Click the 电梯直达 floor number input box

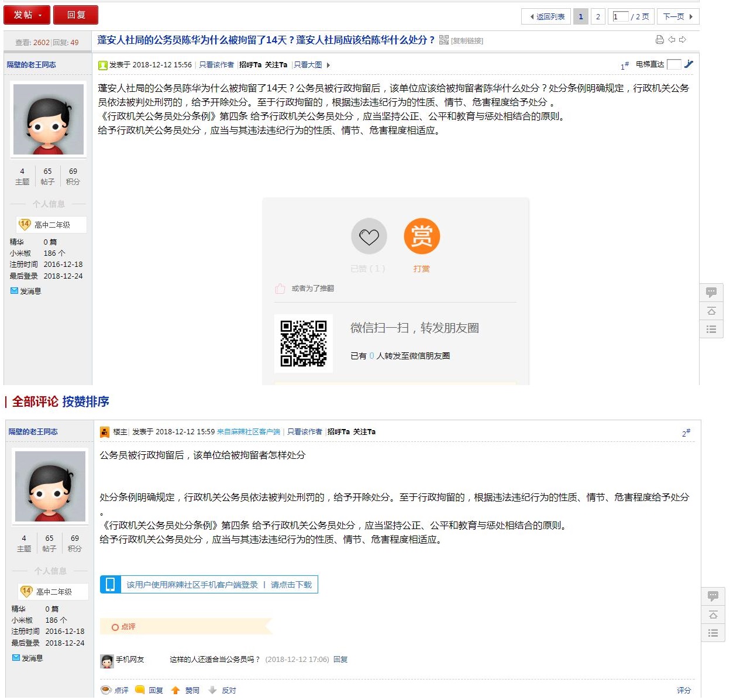coord(674,64)
